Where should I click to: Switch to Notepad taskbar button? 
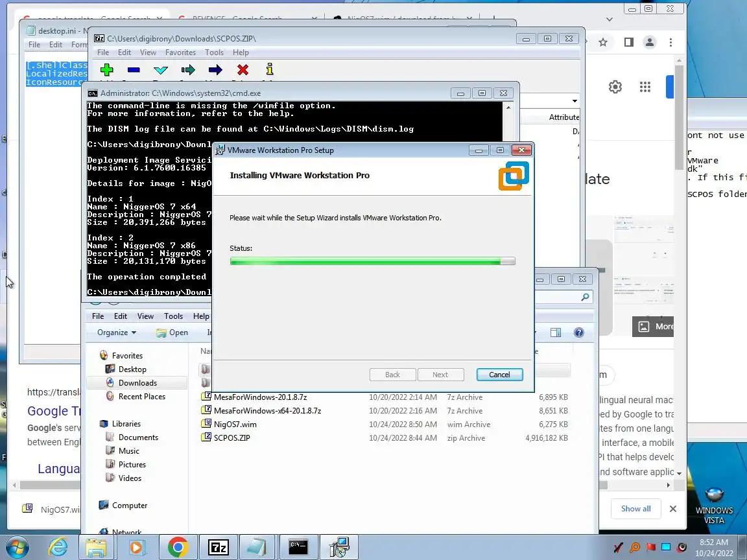(x=259, y=548)
